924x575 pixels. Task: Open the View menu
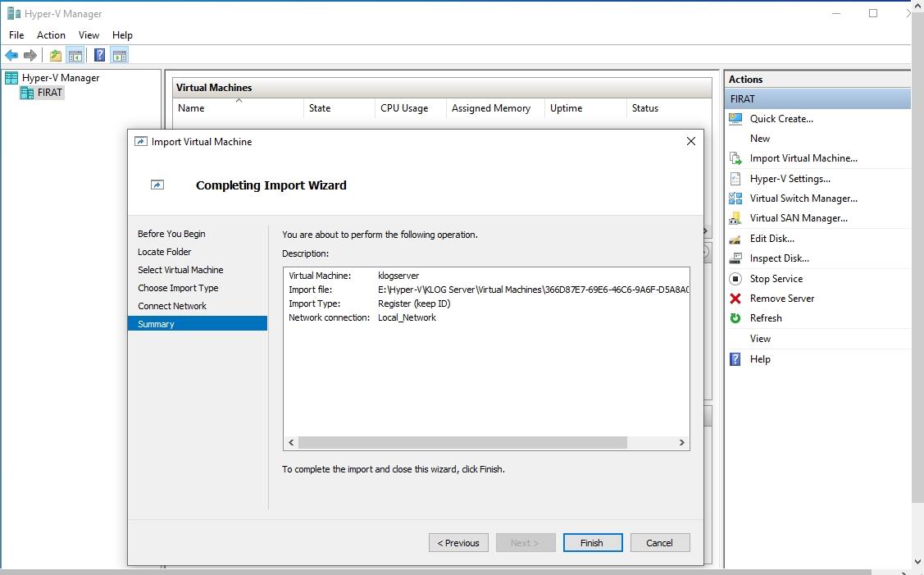[89, 34]
